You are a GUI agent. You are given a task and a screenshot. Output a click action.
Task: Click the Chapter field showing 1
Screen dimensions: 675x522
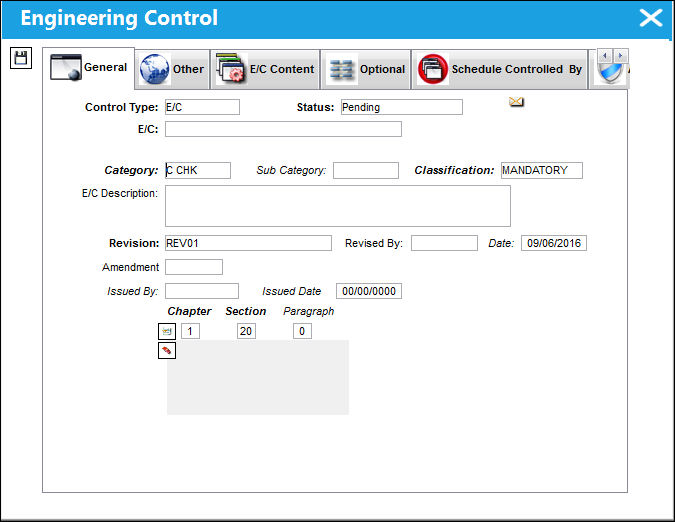click(x=190, y=331)
